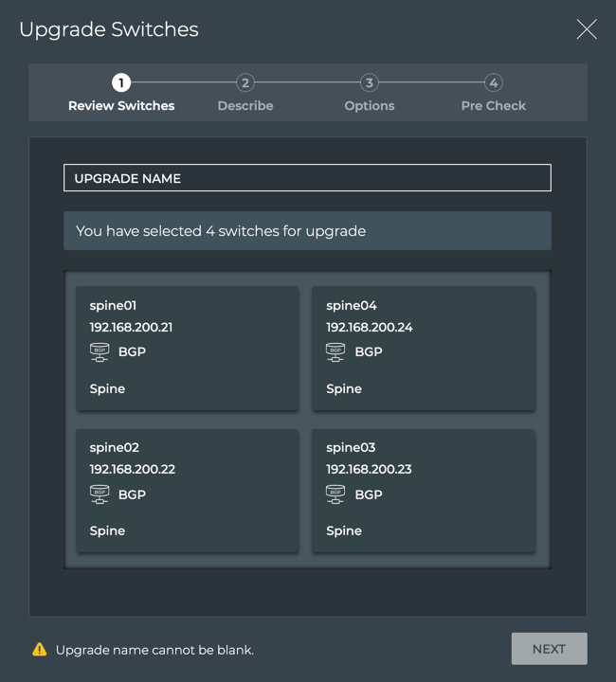Focus the Upgrade Name input field
Screen dimensions: 616x682
[307, 178]
